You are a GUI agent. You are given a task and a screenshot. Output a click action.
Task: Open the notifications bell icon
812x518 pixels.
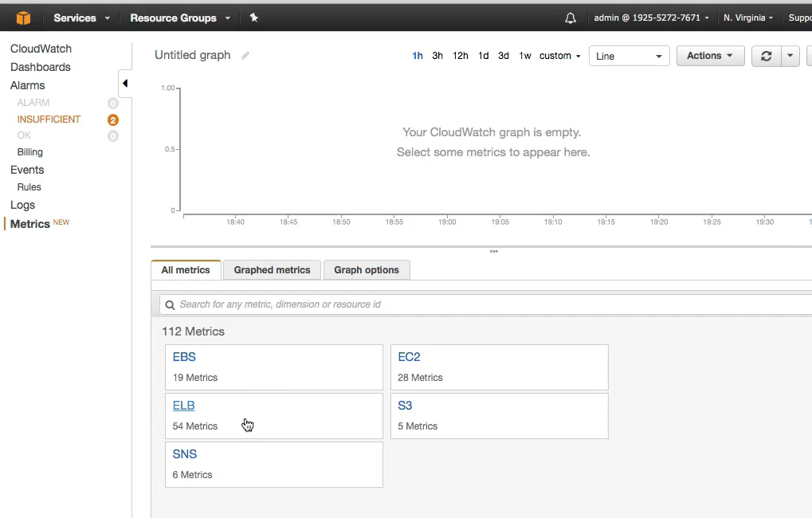(x=570, y=18)
